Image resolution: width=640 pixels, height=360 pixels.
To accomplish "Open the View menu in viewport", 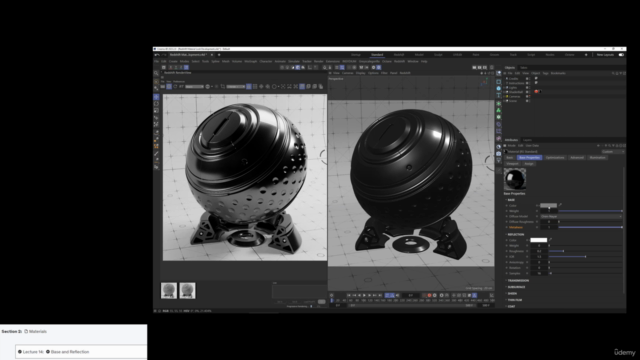I will pos(336,73).
